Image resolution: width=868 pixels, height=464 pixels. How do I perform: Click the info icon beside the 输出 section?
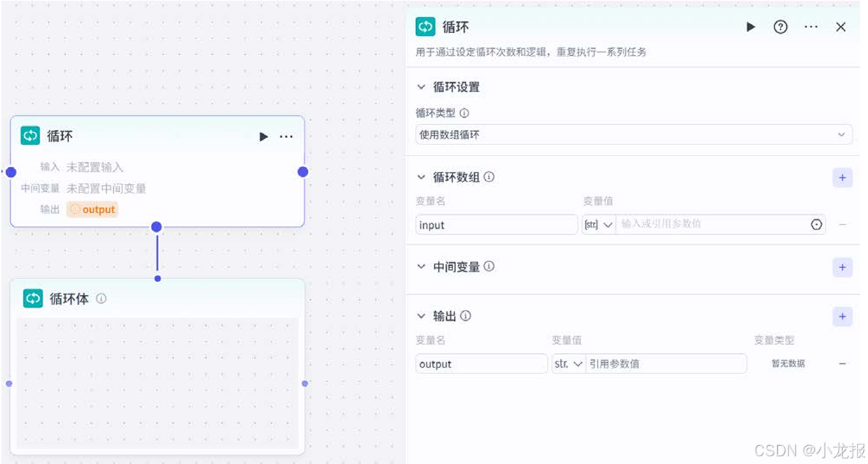pos(466,316)
